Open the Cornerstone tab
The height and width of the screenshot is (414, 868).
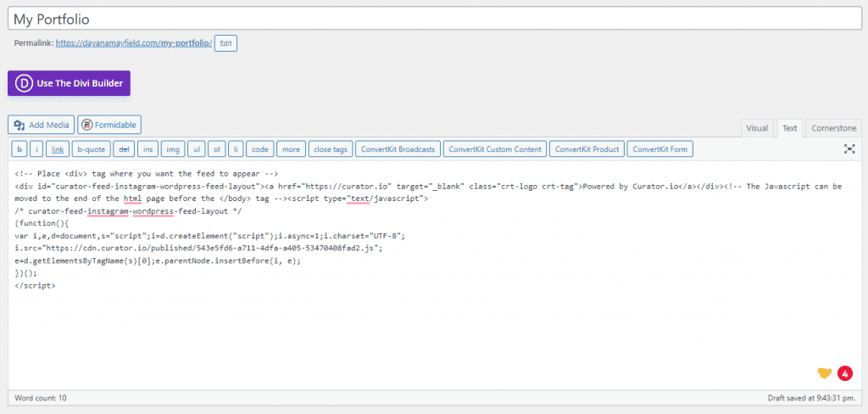[834, 128]
